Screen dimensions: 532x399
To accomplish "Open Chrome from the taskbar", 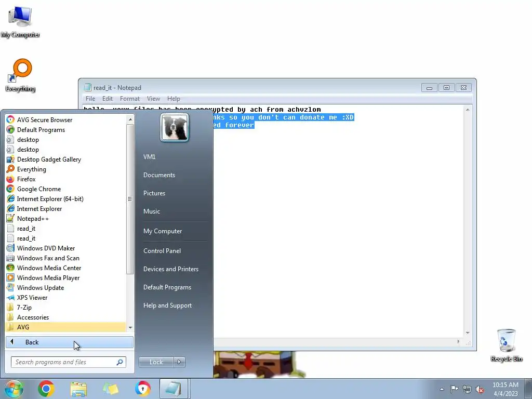I will [x=46, y=389].
